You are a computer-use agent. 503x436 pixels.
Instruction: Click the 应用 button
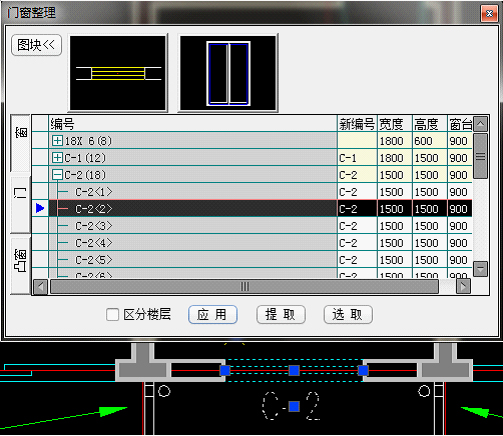click(213, 314)
